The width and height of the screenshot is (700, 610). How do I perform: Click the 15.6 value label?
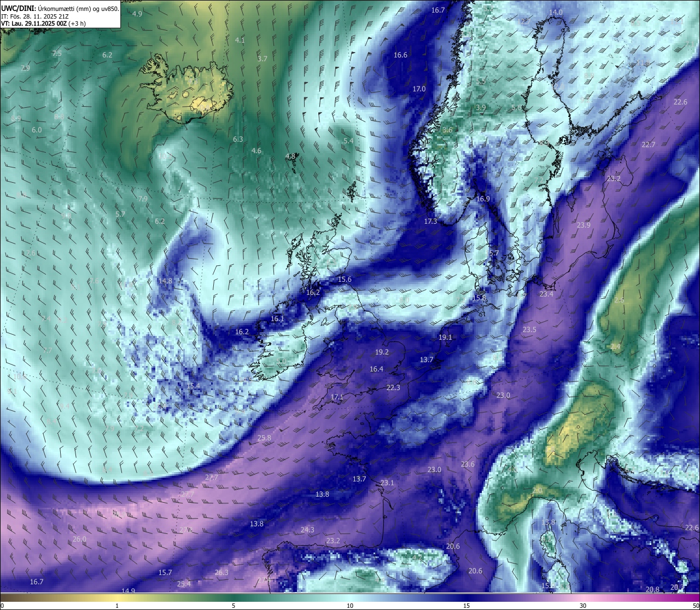[x=345, y=279]
